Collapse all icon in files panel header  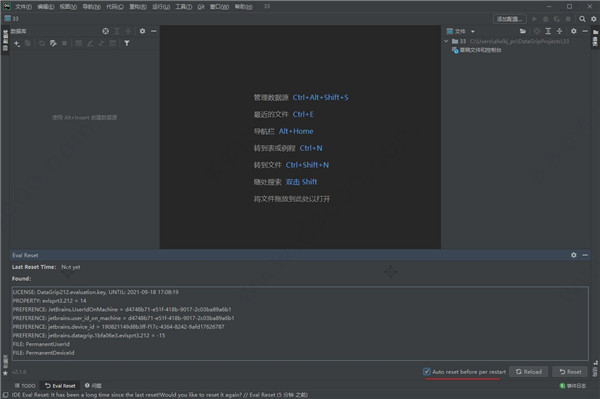pos(559,31)
